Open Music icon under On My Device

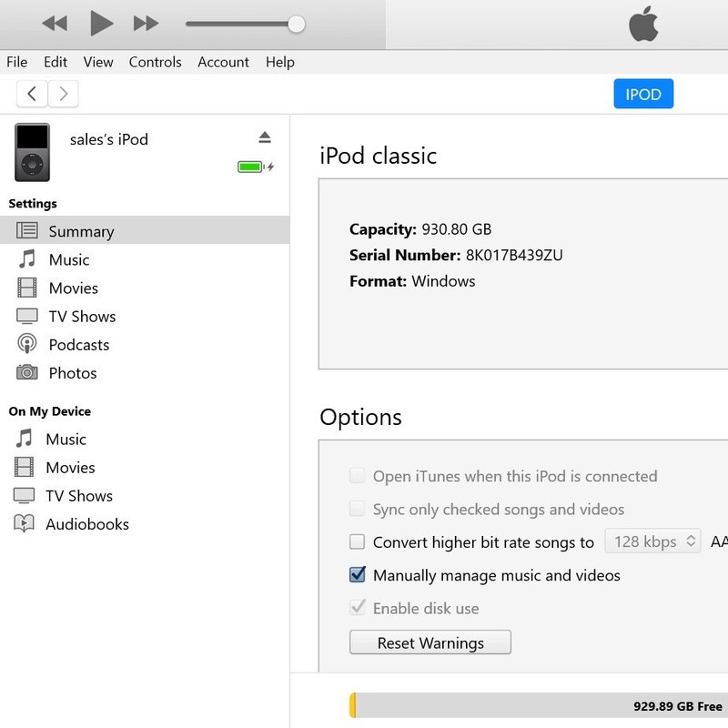coord(25,439)
